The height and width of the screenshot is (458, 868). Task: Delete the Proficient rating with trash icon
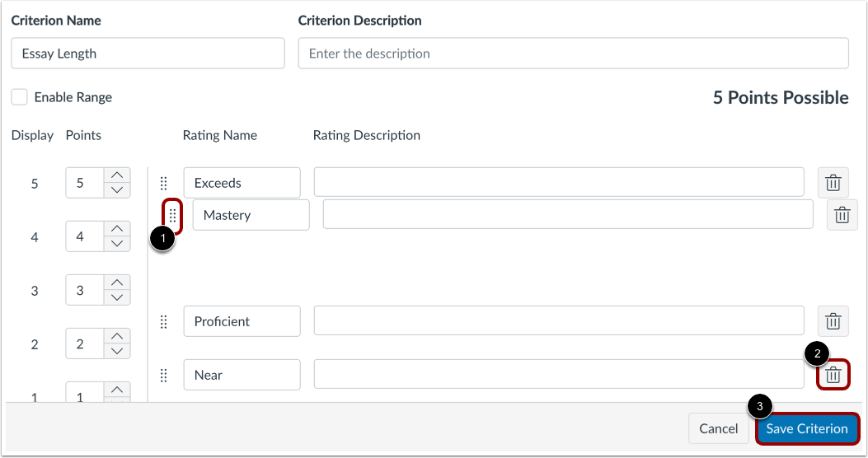point(833,321)
